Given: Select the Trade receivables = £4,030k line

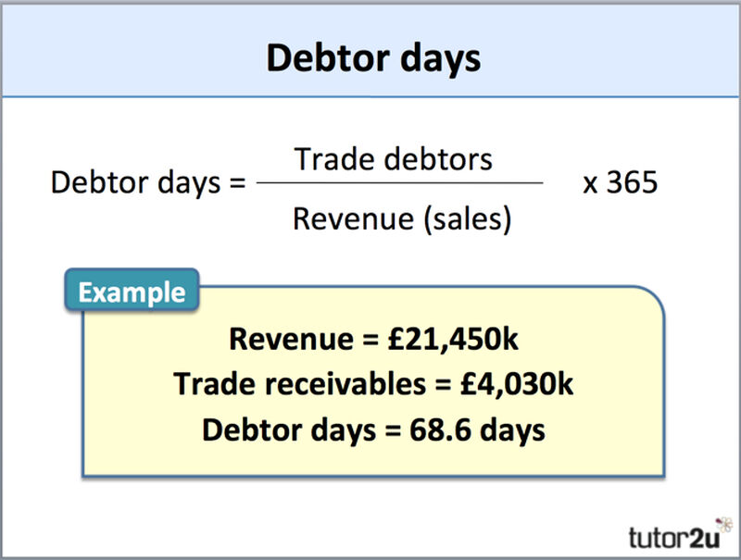Looking at the screenshot, I should click(x=373, y=383).
